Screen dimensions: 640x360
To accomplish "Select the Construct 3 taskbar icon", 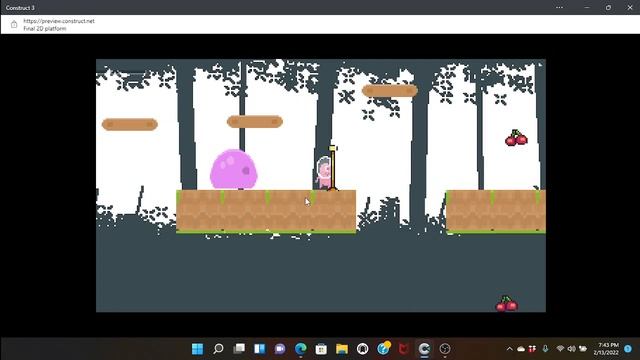I will 424,349.
